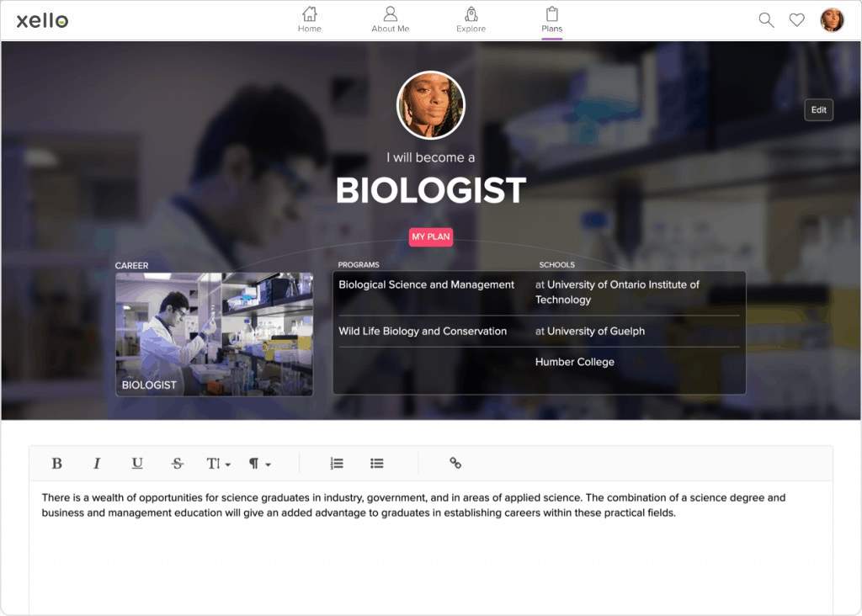
Task: Select the Plans tab
Action: click(x=552, y=19)
